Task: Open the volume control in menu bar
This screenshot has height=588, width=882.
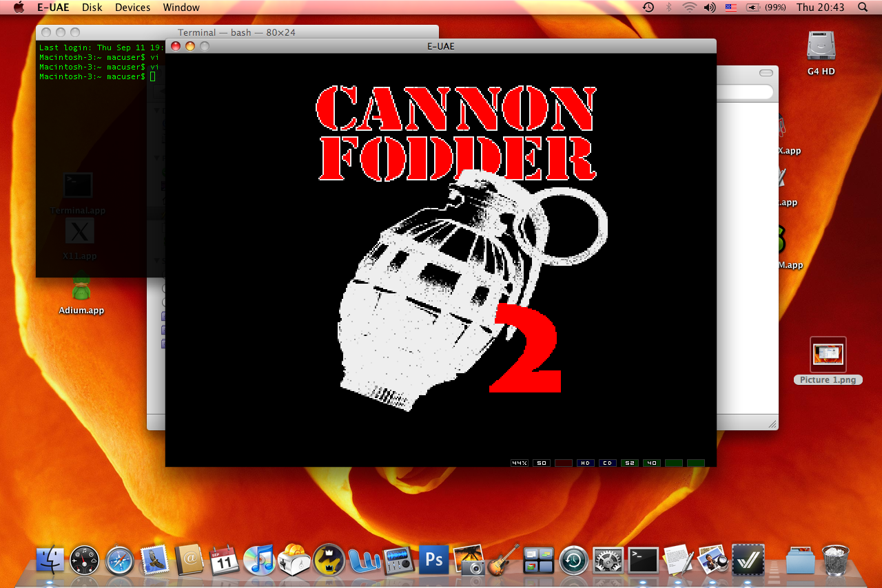Action: point(710,8)
